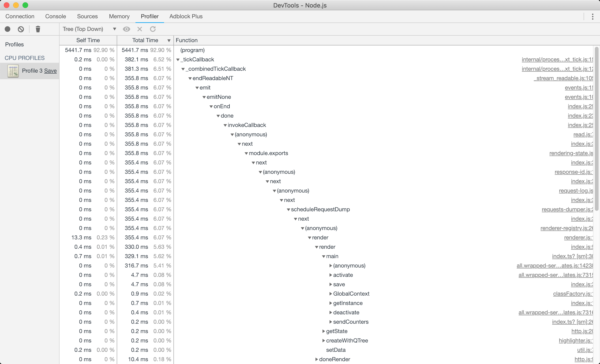600x364 pixels.
Task: Open the Memory tab
Action: coord(119,16)
